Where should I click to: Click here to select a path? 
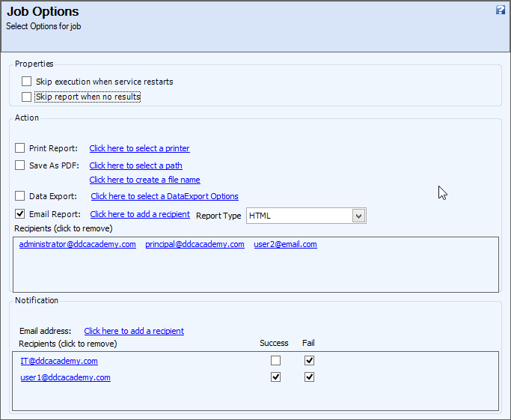point(136,165)
